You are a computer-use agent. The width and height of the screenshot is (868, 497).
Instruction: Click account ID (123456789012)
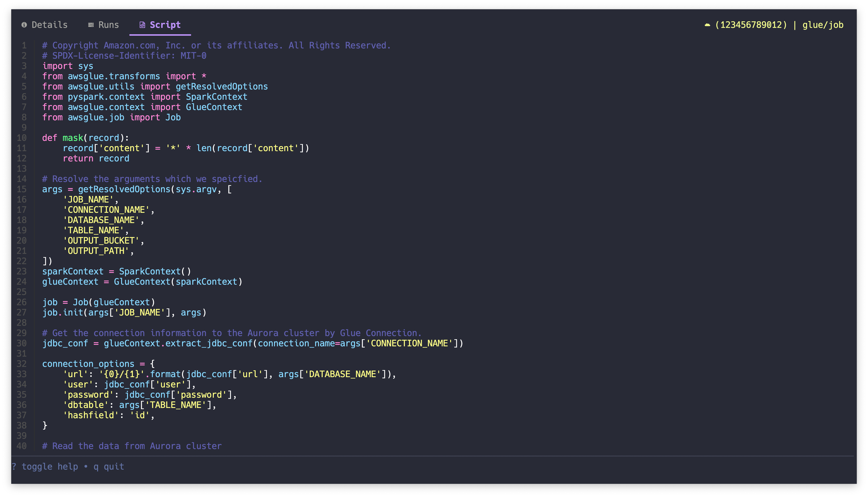coord(751,25)
